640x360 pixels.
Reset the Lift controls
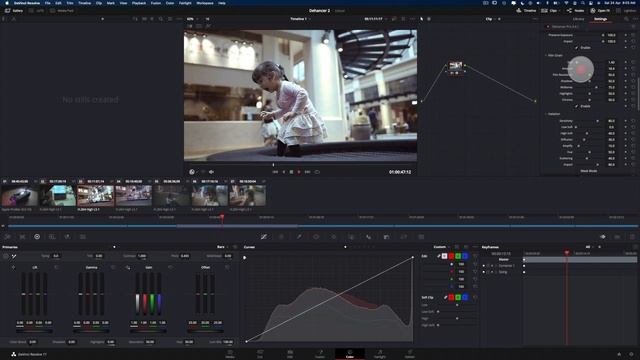[56, 267]
